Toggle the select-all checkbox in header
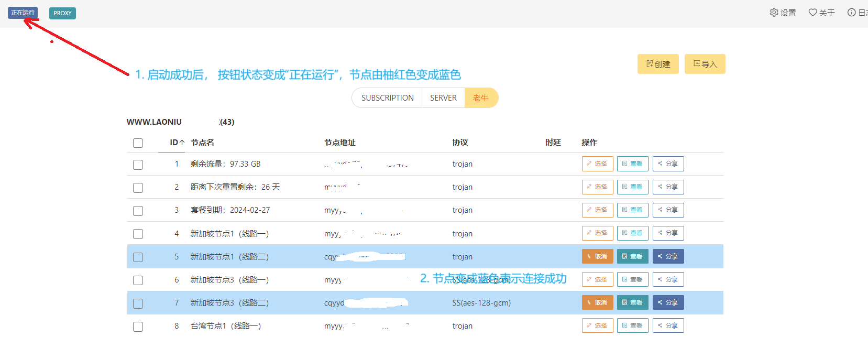868x337 pixels. pyautogui.click(x=138, y=143)
